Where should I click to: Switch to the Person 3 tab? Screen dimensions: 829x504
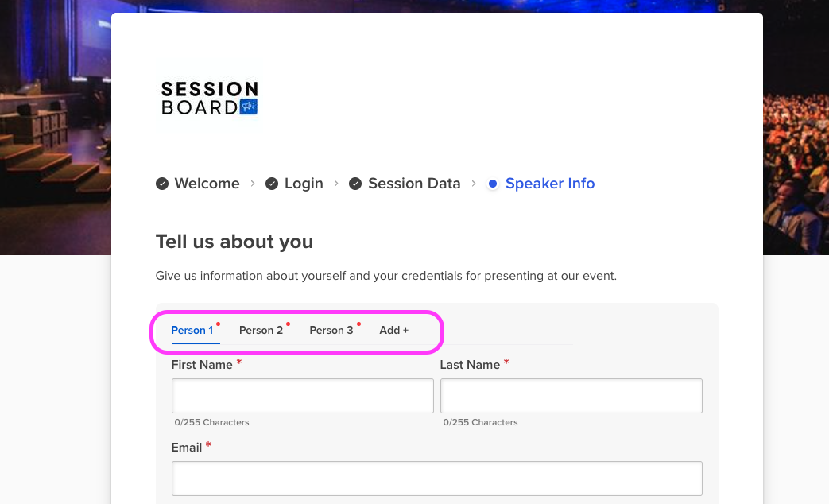[x=331, y=330]
